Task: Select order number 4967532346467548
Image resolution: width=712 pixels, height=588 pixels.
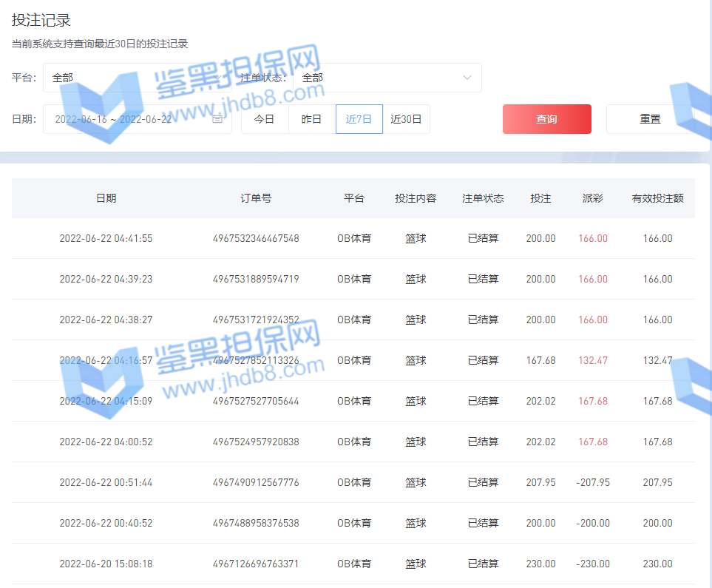Action: (256, 238)
